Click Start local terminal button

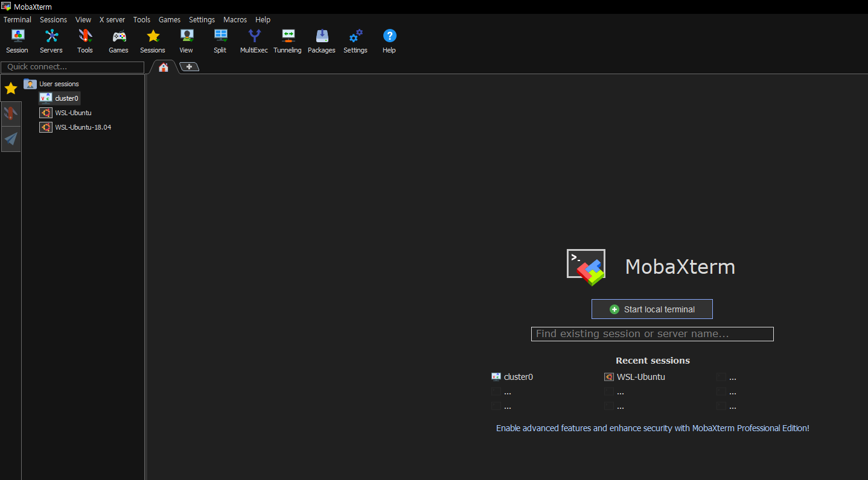point(652,309)
